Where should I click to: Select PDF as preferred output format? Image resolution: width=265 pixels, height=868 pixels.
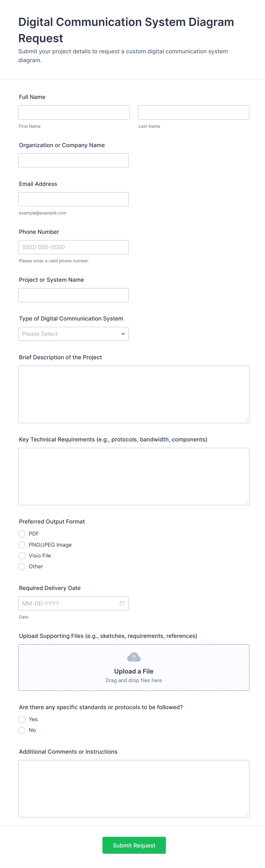(22, 534)
